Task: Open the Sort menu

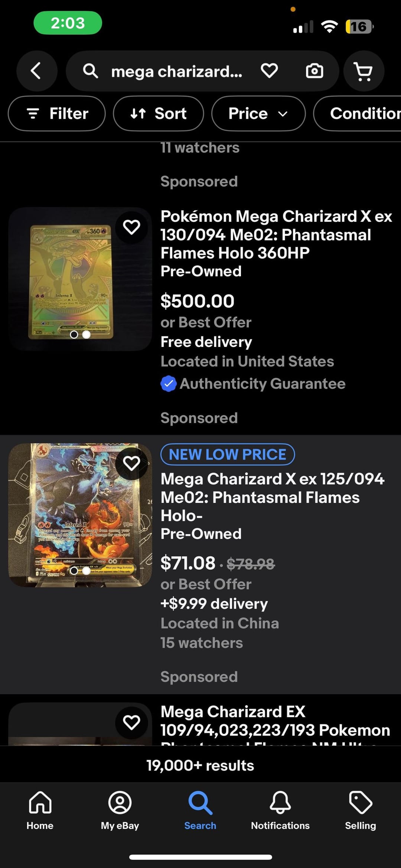Action: 159,113
